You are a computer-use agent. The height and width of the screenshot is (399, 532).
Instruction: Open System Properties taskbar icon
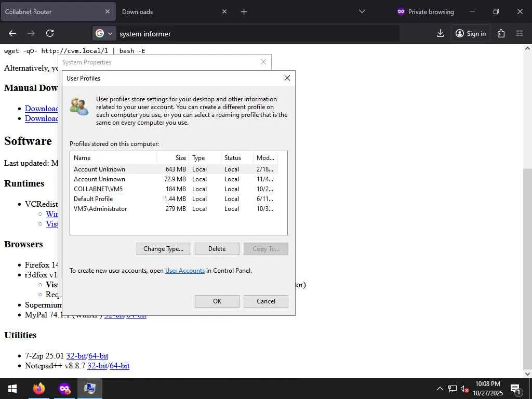pos(90,389)
